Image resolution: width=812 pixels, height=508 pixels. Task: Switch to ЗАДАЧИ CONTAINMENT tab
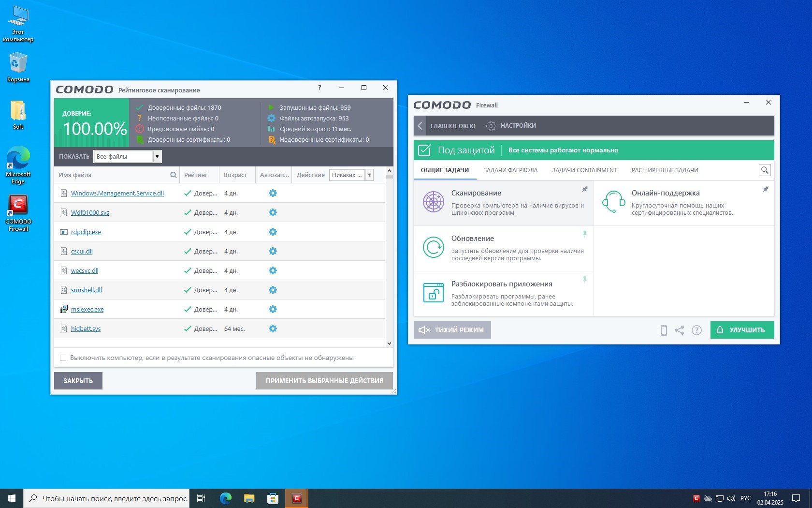click(x=584, y=170)
